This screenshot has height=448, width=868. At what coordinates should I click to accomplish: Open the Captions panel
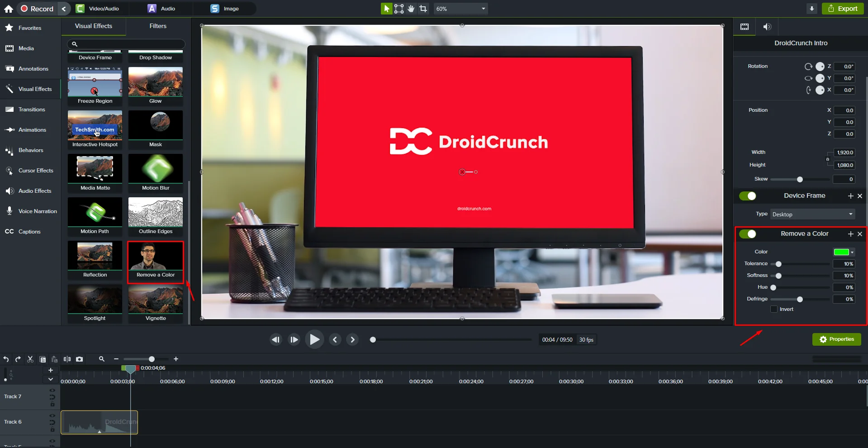pos(30,232)
